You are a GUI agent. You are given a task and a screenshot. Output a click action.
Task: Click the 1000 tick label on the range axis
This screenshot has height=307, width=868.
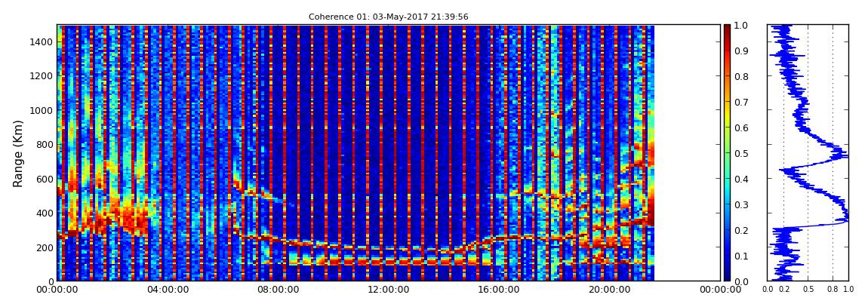[x=42, y=110]
